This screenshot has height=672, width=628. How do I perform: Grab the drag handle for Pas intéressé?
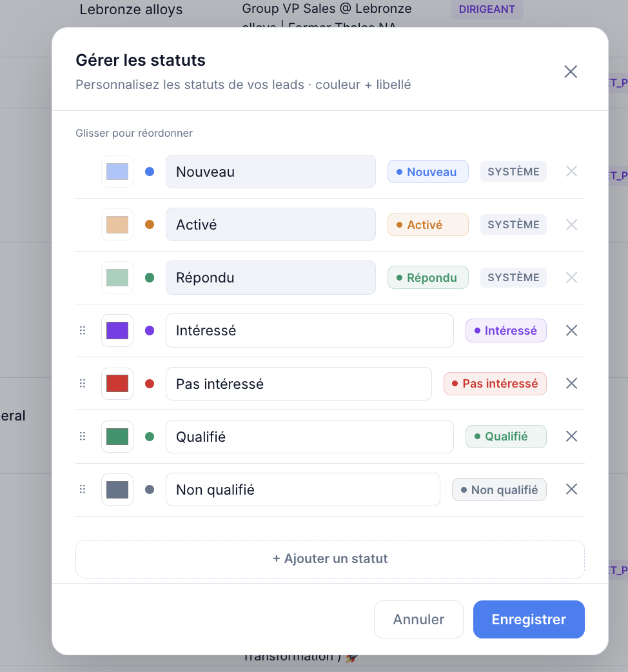coord(83,384)
